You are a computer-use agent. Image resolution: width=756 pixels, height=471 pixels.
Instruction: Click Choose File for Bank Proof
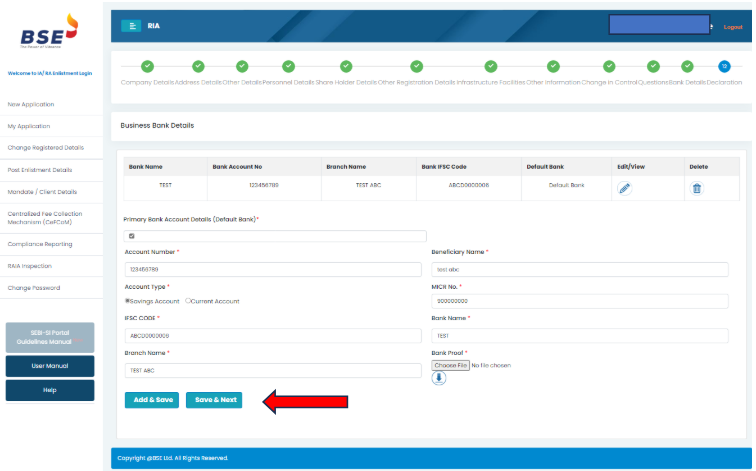click(450, 365)
